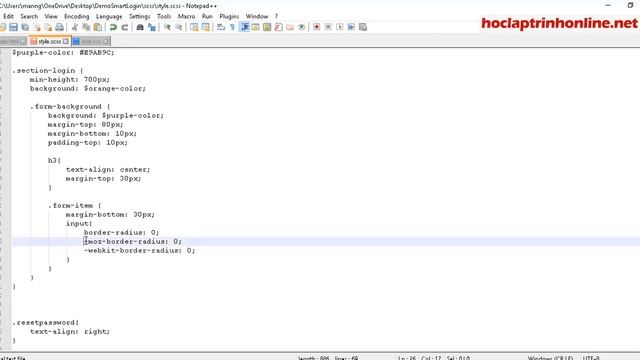Click the Print toolbar icon
The height and width of the screenshot is (360, 640).
pos(60,27)
